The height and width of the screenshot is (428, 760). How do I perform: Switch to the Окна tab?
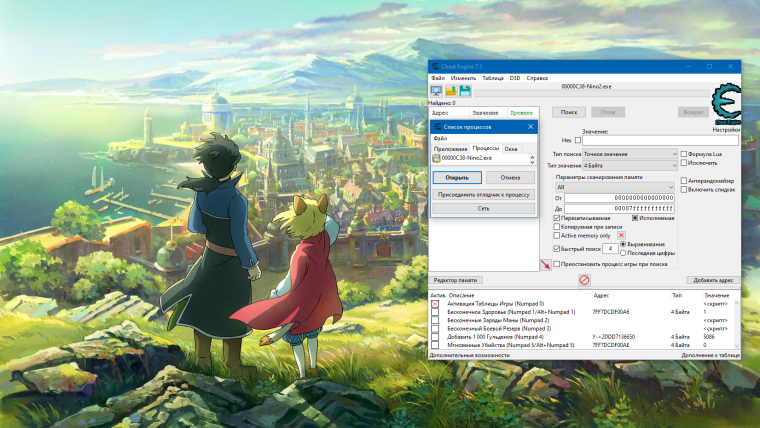511,149
